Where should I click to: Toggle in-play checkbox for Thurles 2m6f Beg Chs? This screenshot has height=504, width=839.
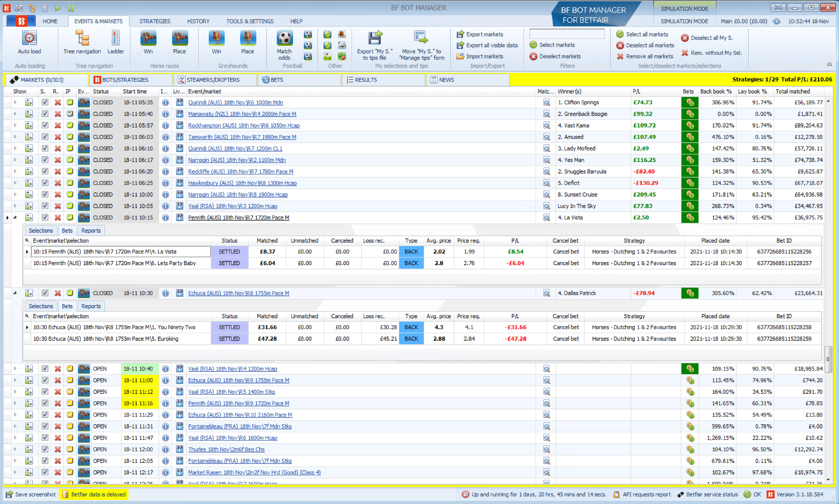pos(70,449)
